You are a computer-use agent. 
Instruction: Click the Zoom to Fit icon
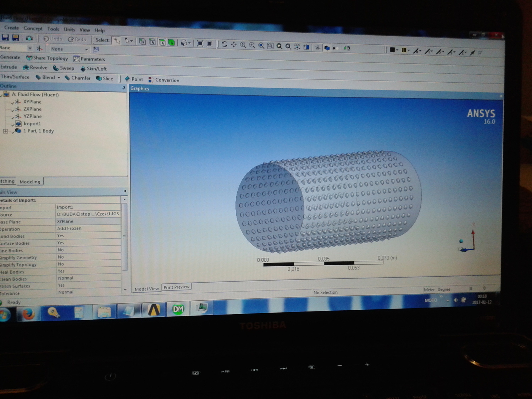pos(261,45)
